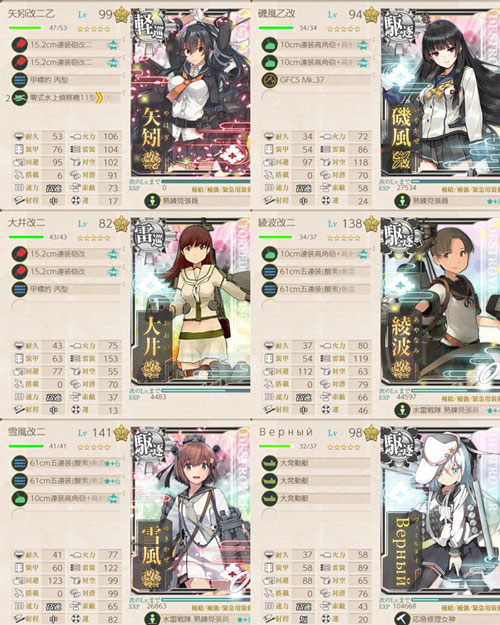Click Yahagi's green seaplane 零式水上偵察機 icon

(19, 98)
